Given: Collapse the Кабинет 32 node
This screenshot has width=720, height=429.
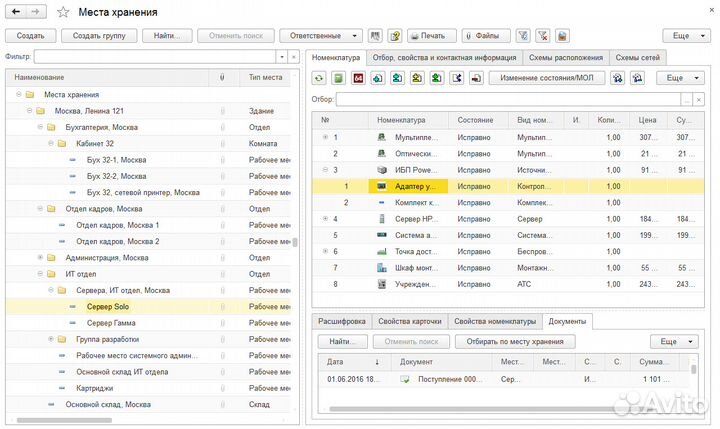Looking at the screenshot, I should coord(51,143).
